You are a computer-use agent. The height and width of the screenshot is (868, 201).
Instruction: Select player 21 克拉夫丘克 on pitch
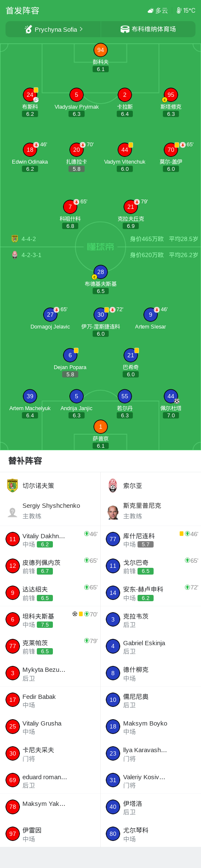point(130,206)
